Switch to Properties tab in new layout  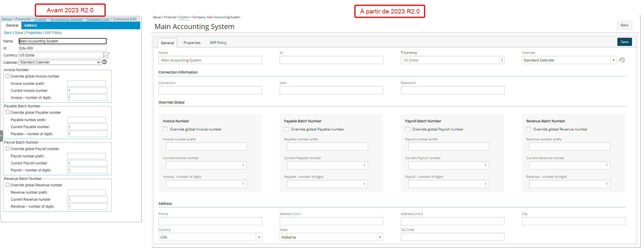(192, 43)
